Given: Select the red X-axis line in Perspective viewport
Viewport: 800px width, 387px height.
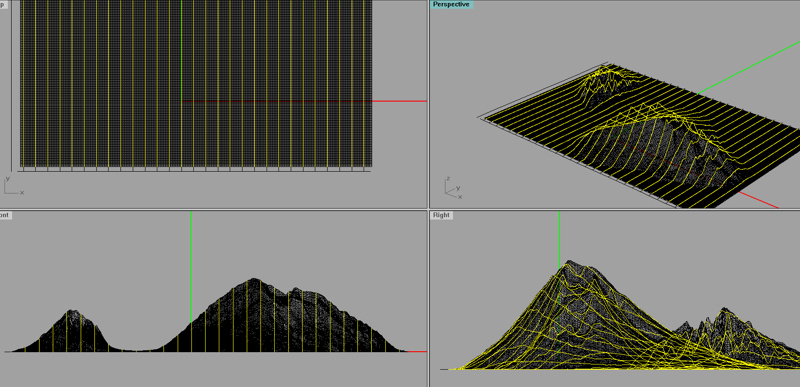Looking at the screenshot, I should 759,200.
